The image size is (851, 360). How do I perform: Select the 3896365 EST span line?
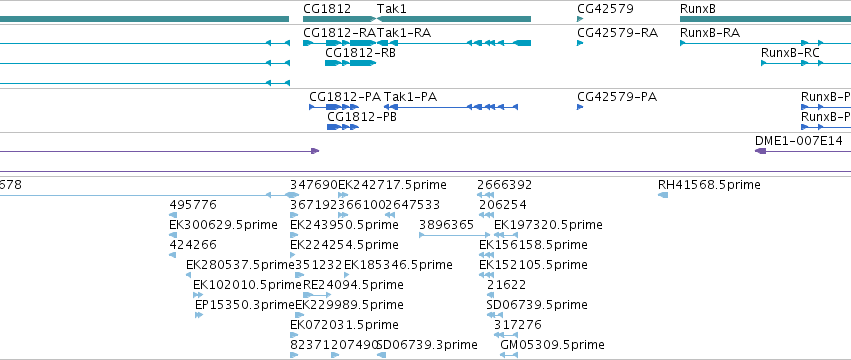point(455,235)
